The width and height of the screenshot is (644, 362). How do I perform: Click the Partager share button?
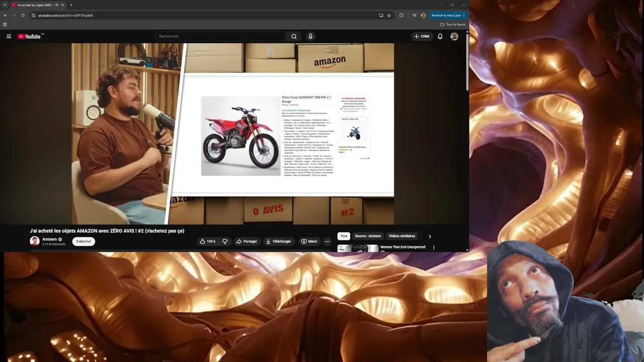[247, 241]
